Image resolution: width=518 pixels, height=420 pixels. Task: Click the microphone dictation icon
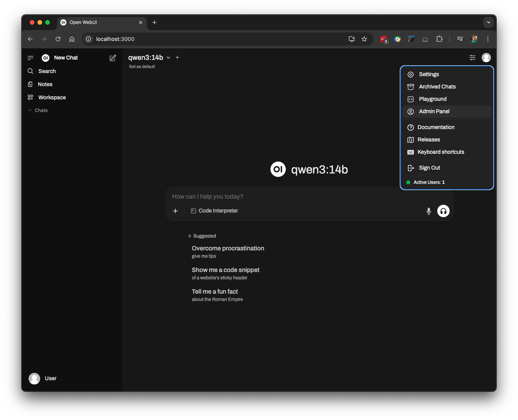coord(428,211)
